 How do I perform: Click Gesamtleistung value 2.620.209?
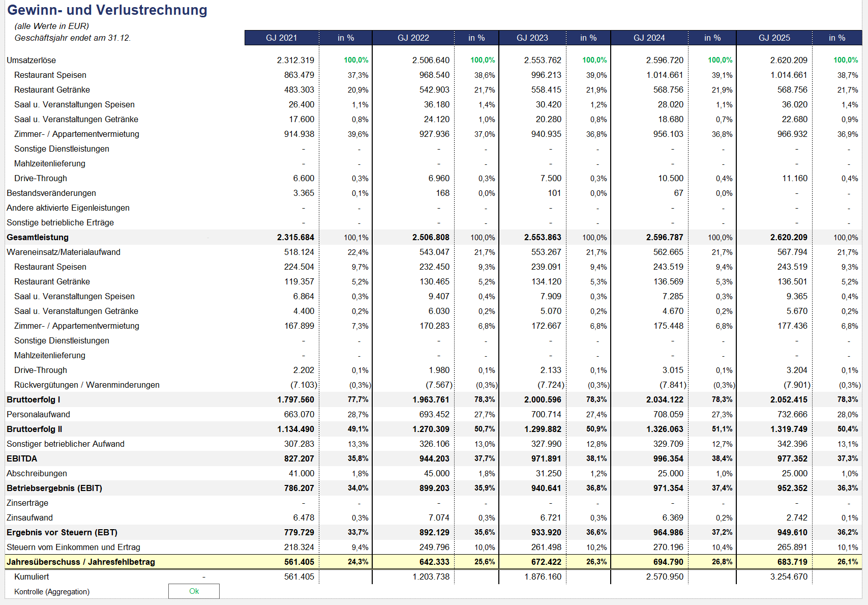coord(789,237)
